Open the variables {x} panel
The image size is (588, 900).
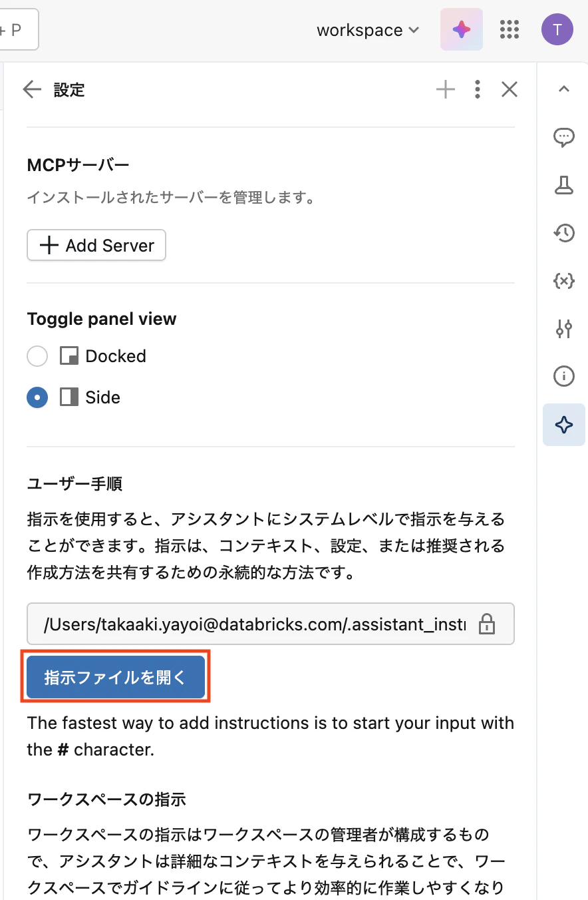563,281
